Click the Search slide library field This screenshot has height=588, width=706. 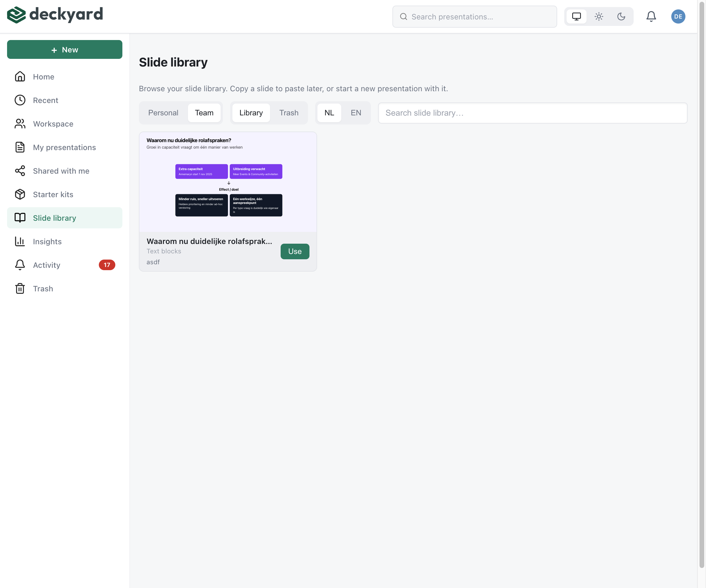[x=532, y=113]
